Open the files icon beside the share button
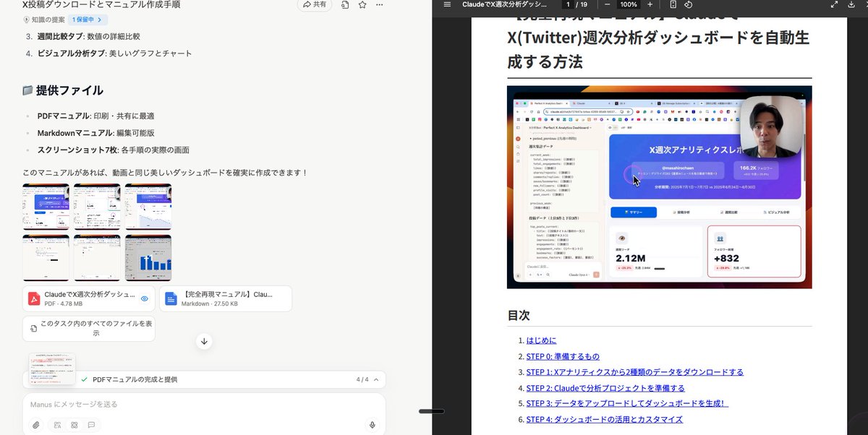 tap(346, 4)
